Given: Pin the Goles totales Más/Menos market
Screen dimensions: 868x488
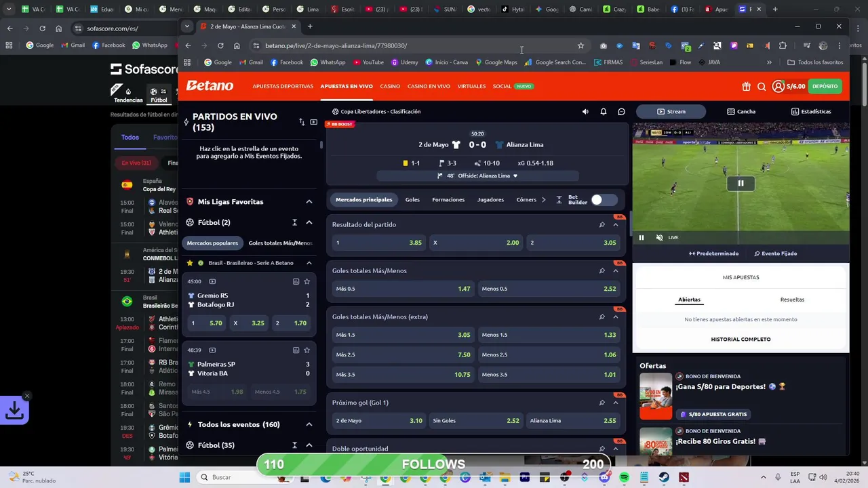Looking at the screenshot, I should click(x=601, y=270).
